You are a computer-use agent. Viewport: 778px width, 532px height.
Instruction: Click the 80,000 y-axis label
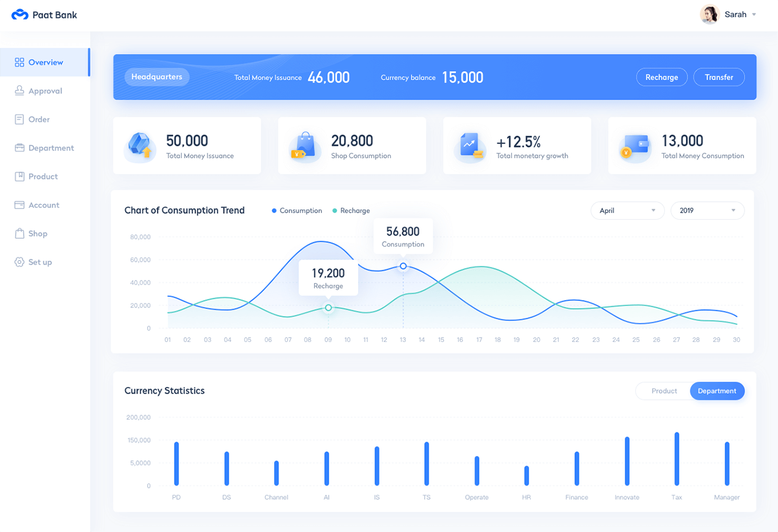point(140,237)
